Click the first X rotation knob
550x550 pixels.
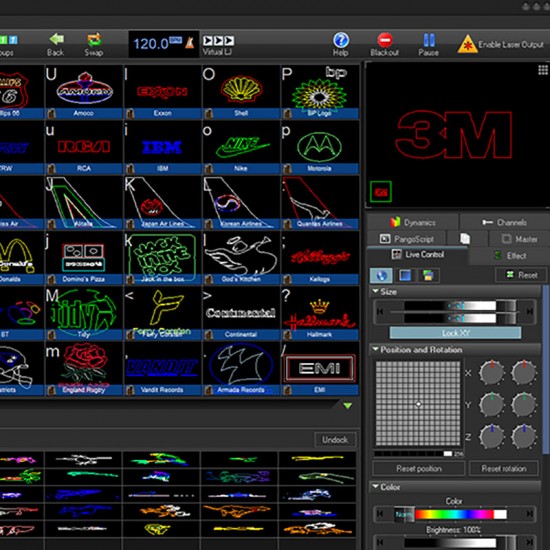(x=492, y=373)
